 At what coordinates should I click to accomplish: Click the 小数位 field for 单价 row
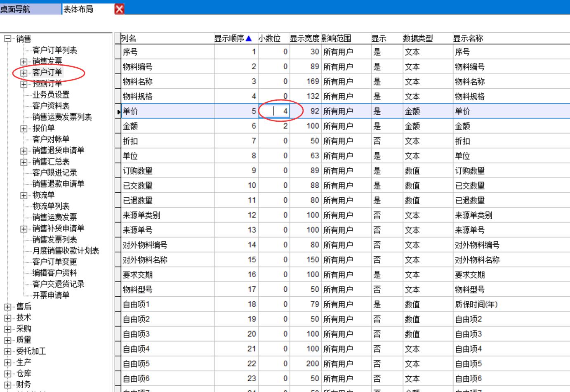(x=274, y=111)
